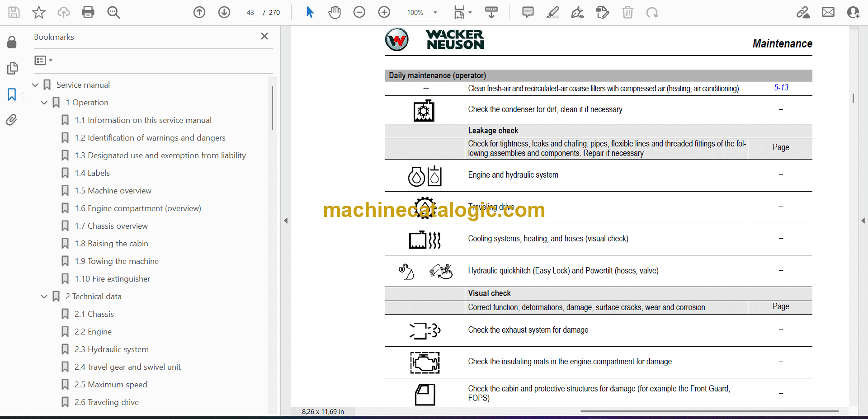Open the Attachments paperclip panel
Viewport: 868px width, 419px height.
pyautogui.click(x=12, y=120)
